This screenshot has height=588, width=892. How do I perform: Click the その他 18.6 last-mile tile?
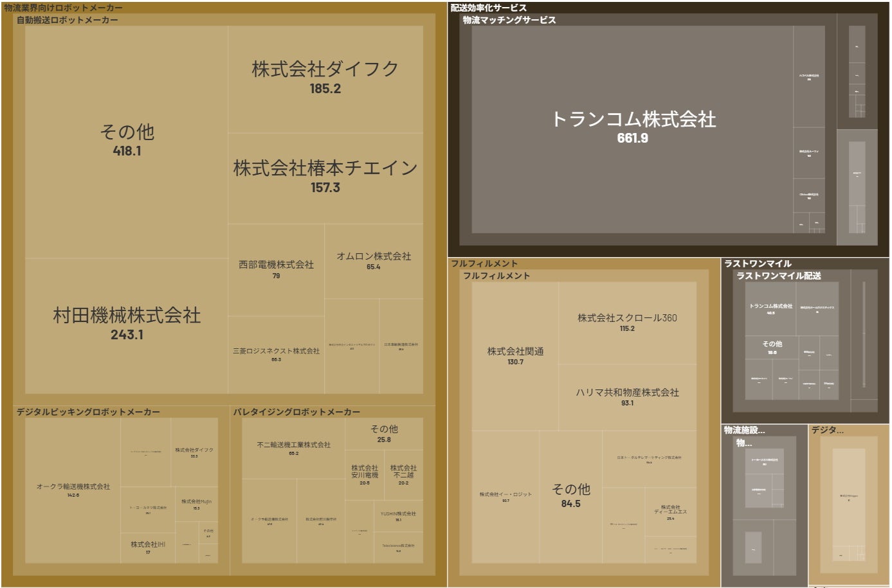click(x=772, y=347)
